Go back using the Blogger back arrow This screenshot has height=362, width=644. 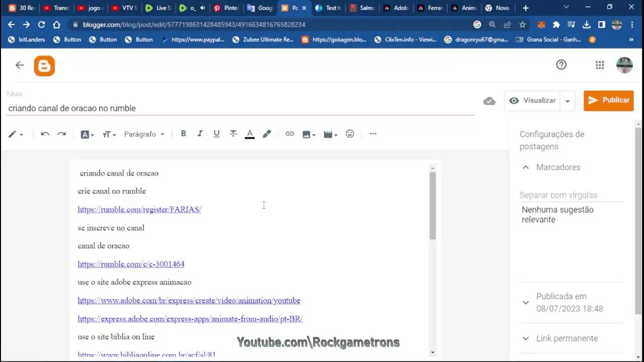[20, 65]
